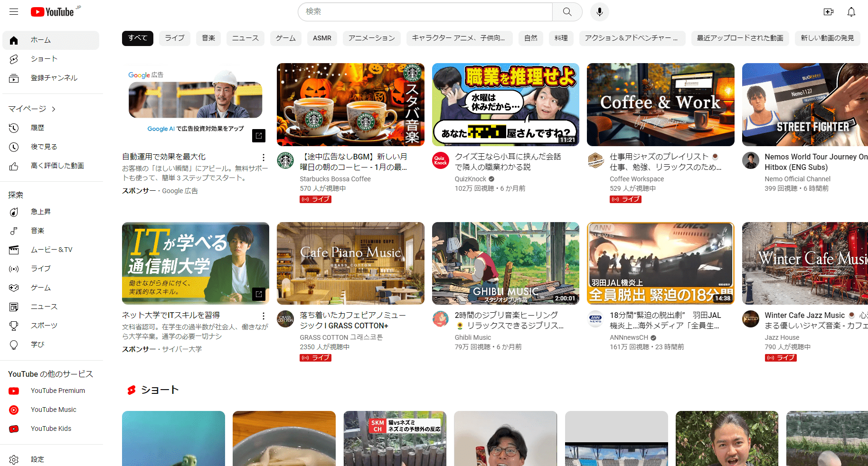868x466 pixels.
Task: Open the hamburger guide menu
Action: click(x=14, y=12)
